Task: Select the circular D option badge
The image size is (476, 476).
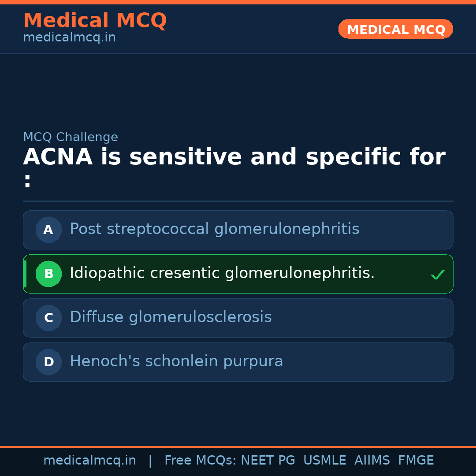Action: click(x=48, y=362)
